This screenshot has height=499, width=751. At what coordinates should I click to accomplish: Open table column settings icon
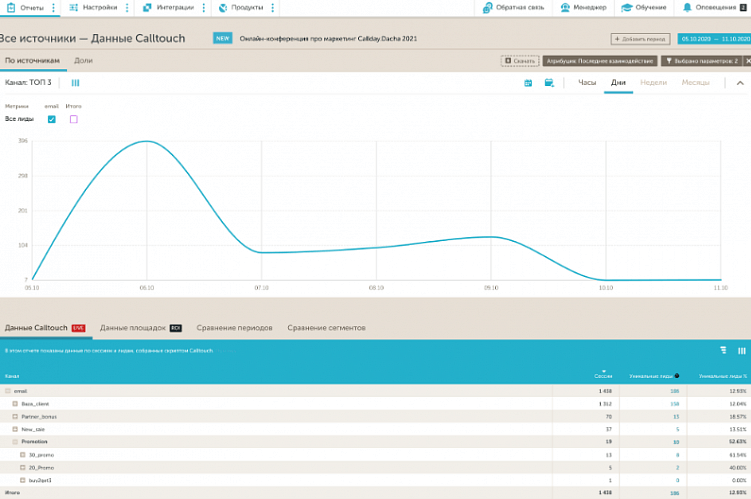(x=741, y=351)
